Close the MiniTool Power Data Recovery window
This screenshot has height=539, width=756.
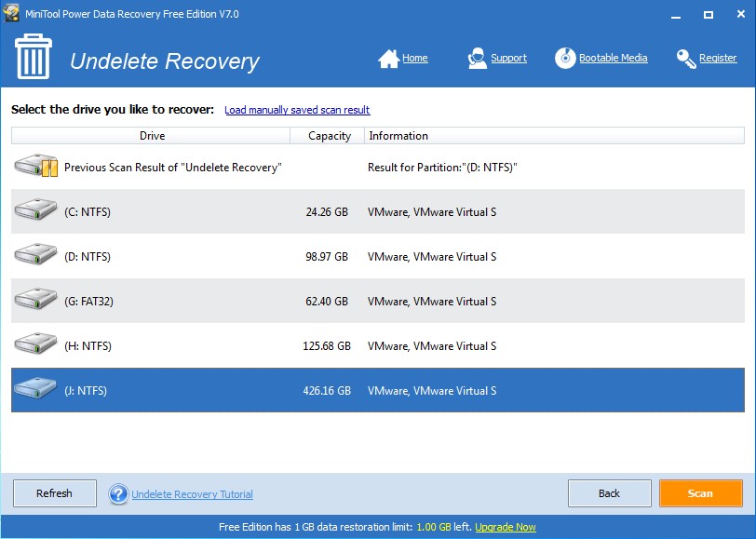(x=741, y=14)
